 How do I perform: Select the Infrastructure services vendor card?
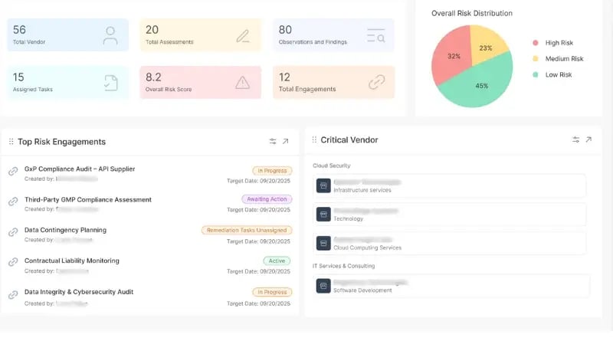point(450,185)
